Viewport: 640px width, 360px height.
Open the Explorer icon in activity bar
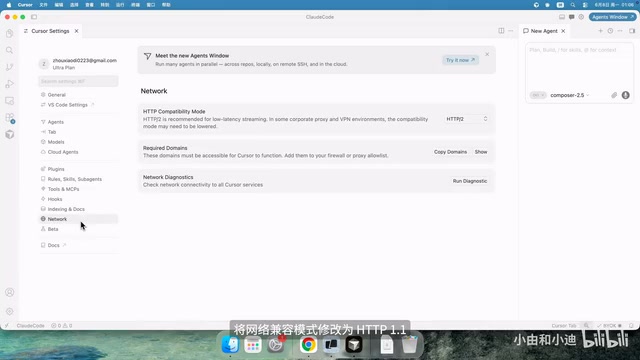pos(9,33)
